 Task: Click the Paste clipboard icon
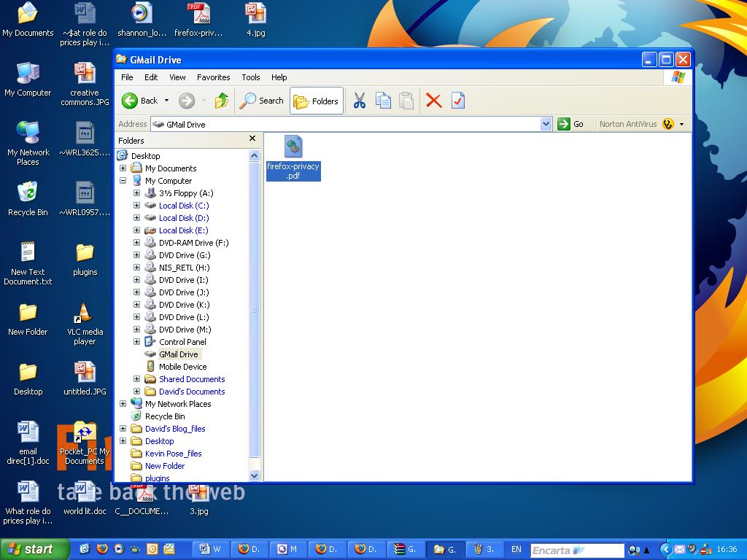[406, 101]
